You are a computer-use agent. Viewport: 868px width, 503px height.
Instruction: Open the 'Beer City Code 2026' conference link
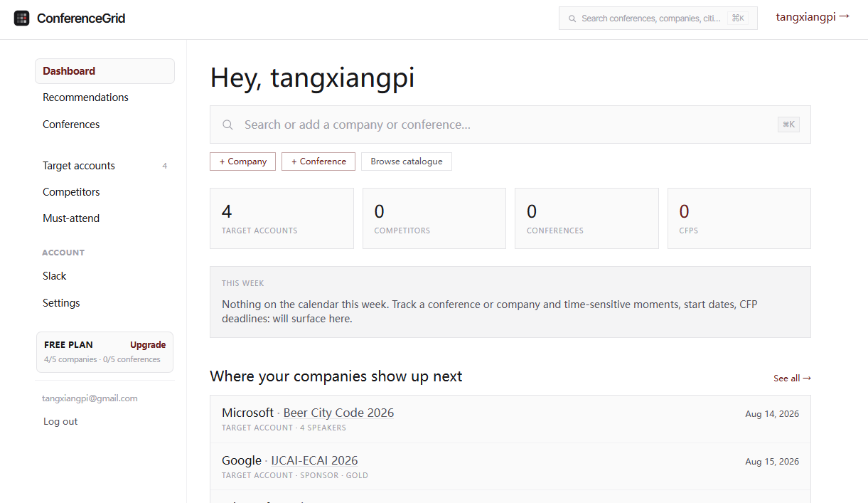338,413
